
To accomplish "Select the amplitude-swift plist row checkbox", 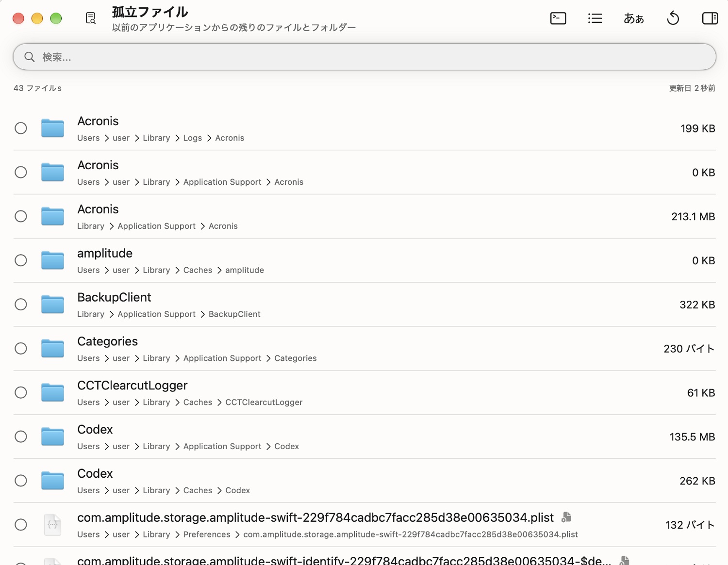I will pos(21,525).
